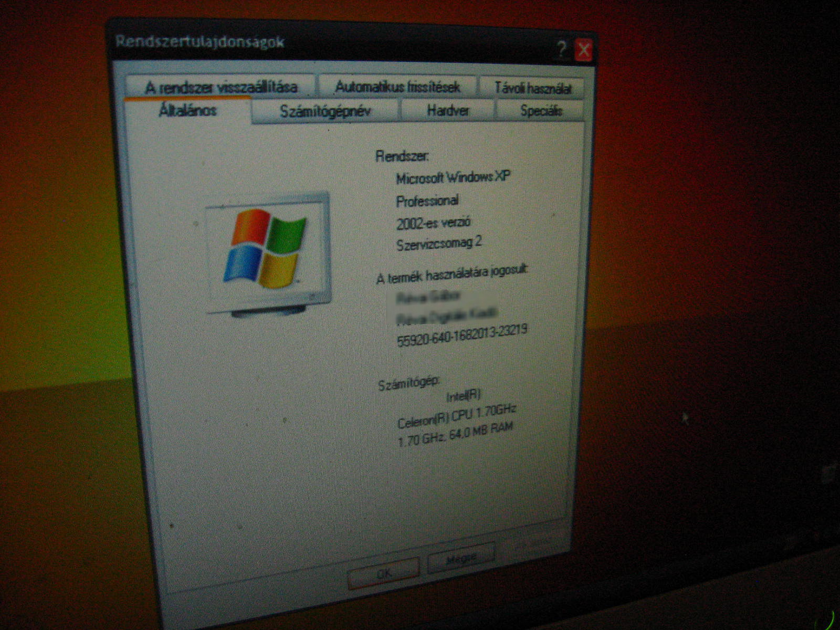This screenshot has width=840, height=630.
Task: Click the 'Professional' edition text
Action: click(427, 201)
